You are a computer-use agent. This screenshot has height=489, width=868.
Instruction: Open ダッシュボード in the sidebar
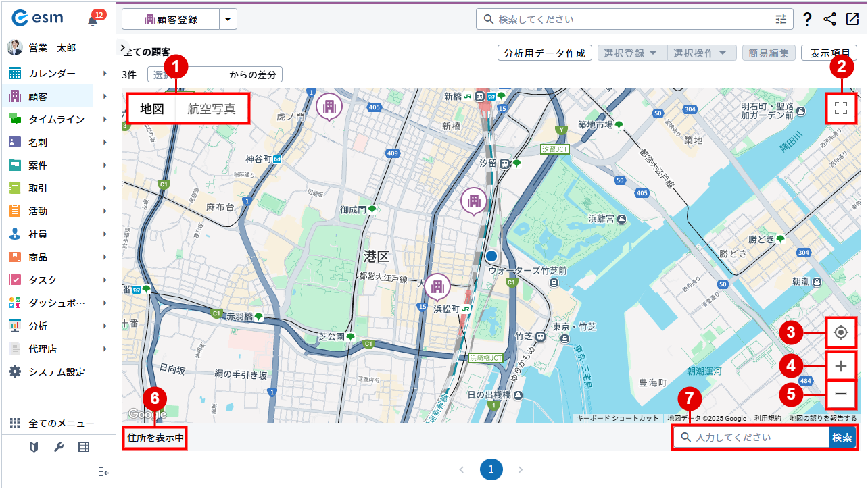coord(58,303)
